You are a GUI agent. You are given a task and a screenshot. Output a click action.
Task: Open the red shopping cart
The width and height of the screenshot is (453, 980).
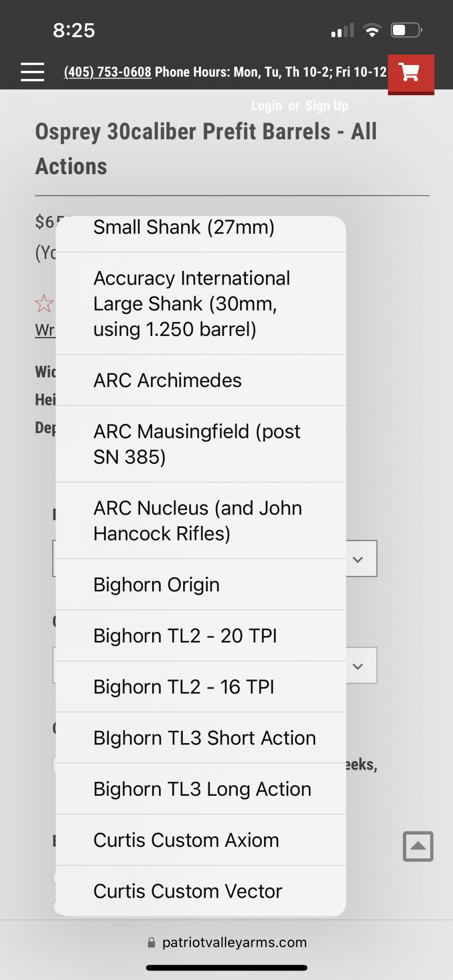coord(410,73)
